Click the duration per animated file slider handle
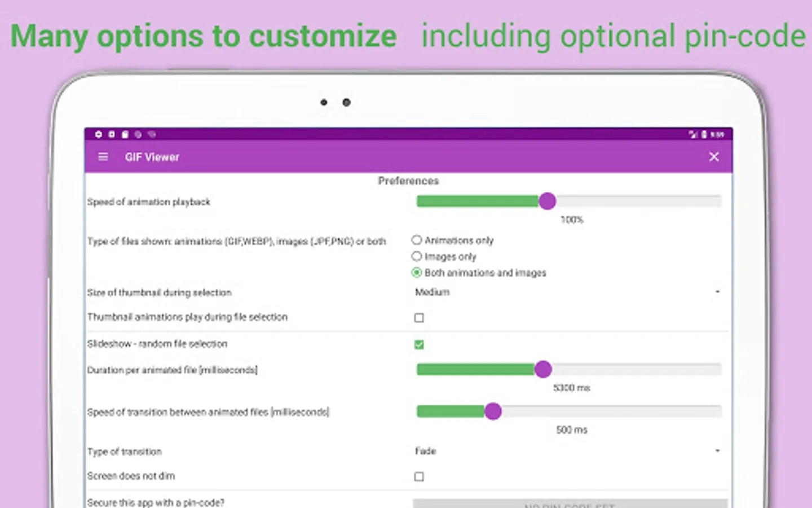 pyautogui.click(x=542, y=369)
